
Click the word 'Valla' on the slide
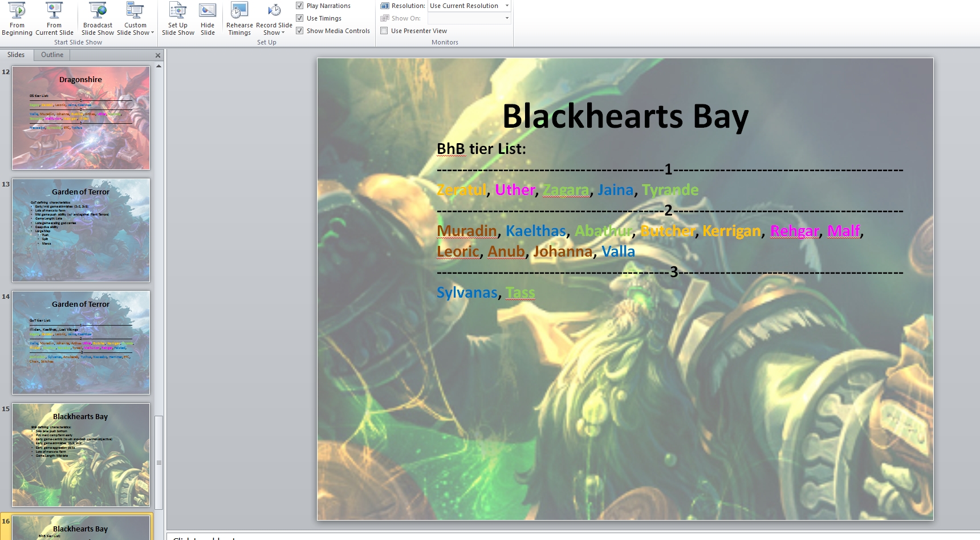point(618,251)
